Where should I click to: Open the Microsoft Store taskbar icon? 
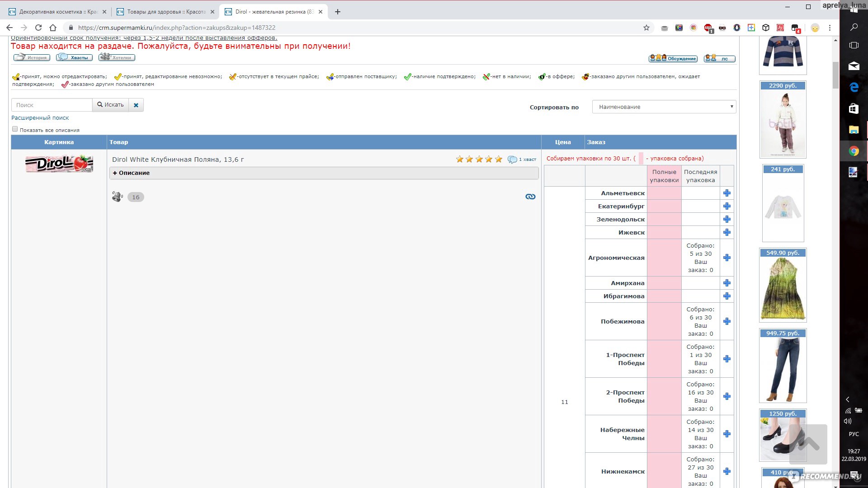(854, 108)
